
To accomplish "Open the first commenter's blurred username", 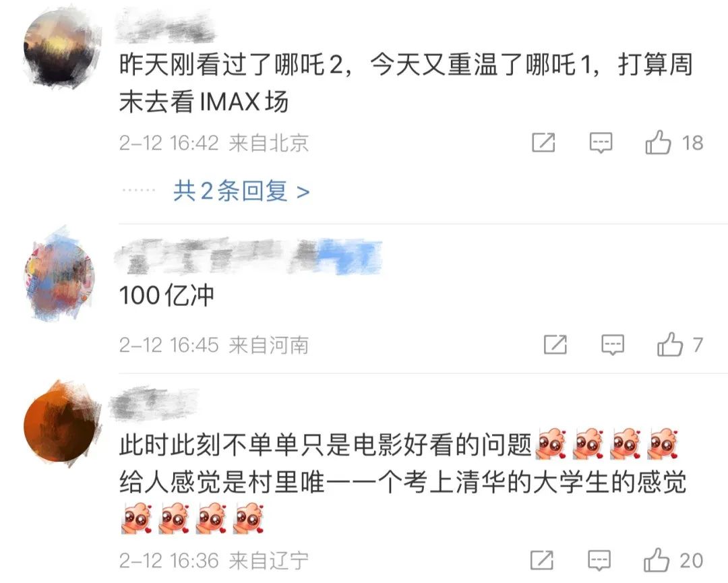I will (x=166, y=27).
